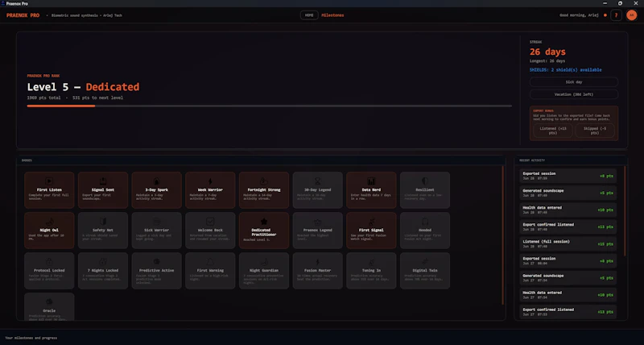Choose Skipped (-5 pts) export bonus
644x345 pixels.
point(595,131)
